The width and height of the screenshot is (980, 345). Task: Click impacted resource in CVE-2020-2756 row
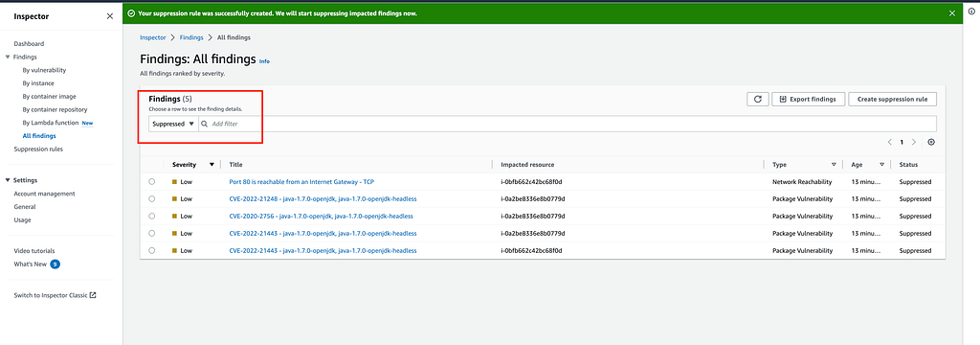point(533,216)
